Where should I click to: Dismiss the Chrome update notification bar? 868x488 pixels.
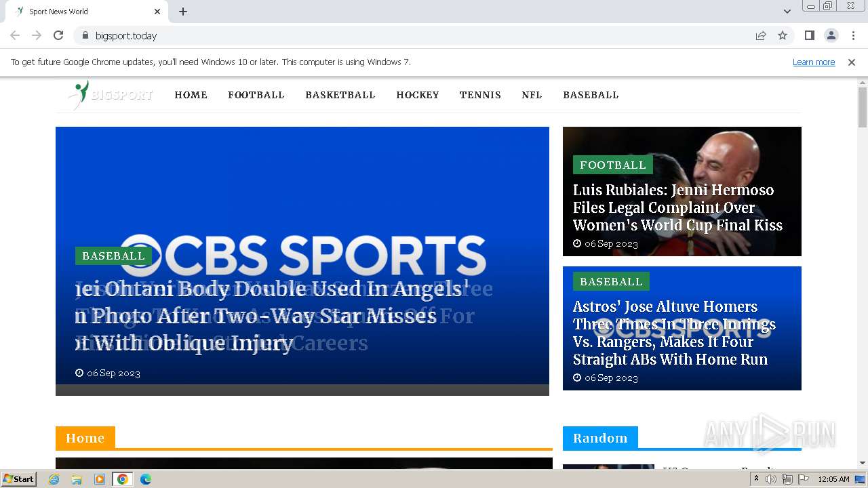click(x=851, y=62)
